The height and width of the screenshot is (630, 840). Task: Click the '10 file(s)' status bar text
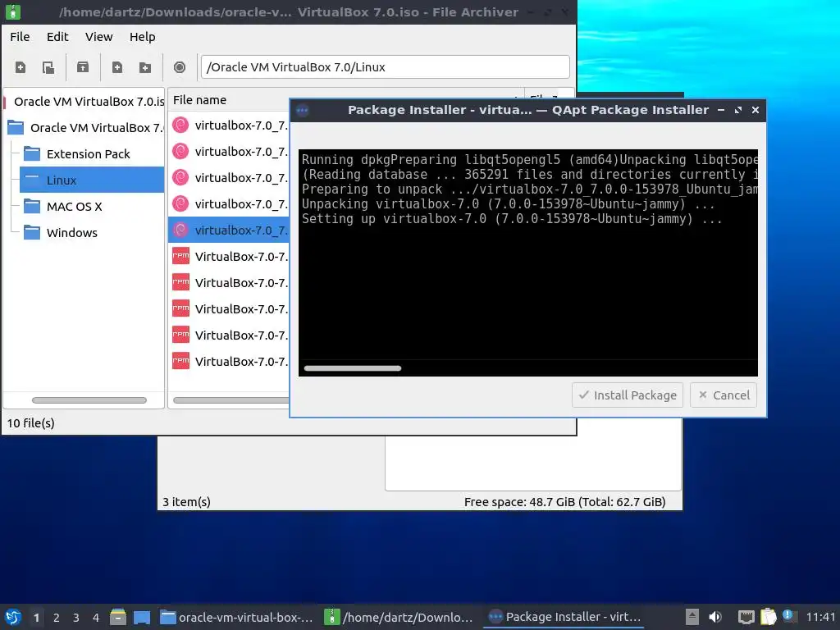30,423
